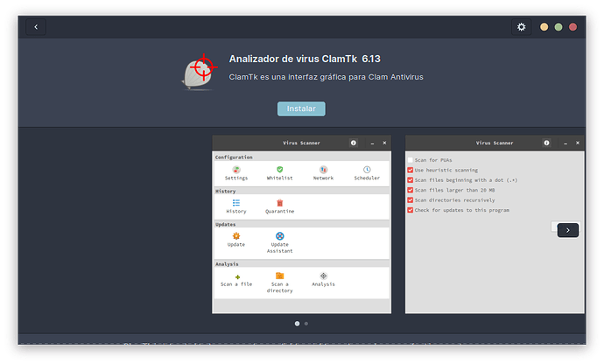Click the Configuration section header
The width and height of the screenshot is (604, 364).
(x=234, y=157)
